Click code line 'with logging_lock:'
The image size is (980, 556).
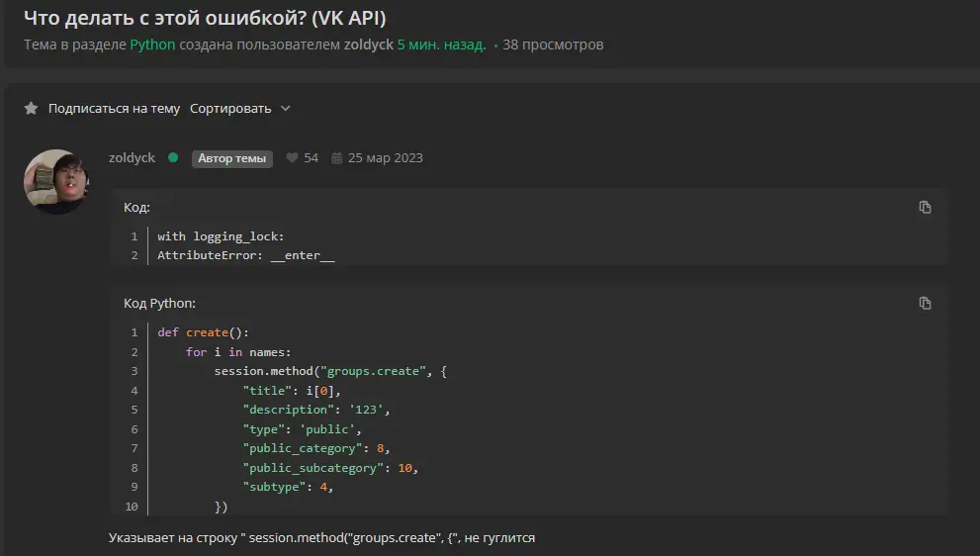pyautogui.click(x=221, y=236)
